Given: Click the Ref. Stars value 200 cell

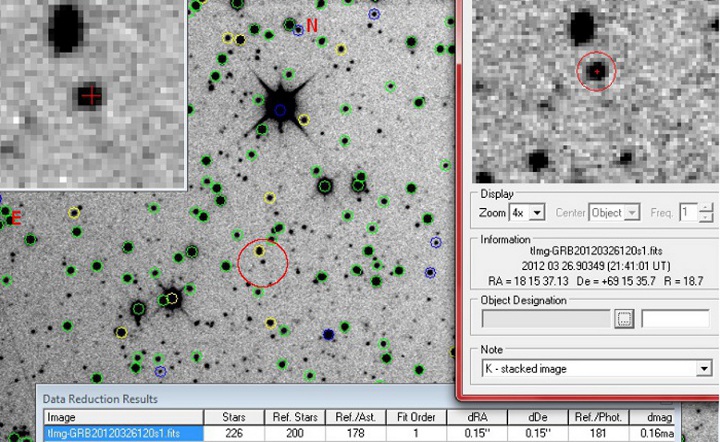Looking at the screenshot, I should point(295,433).
